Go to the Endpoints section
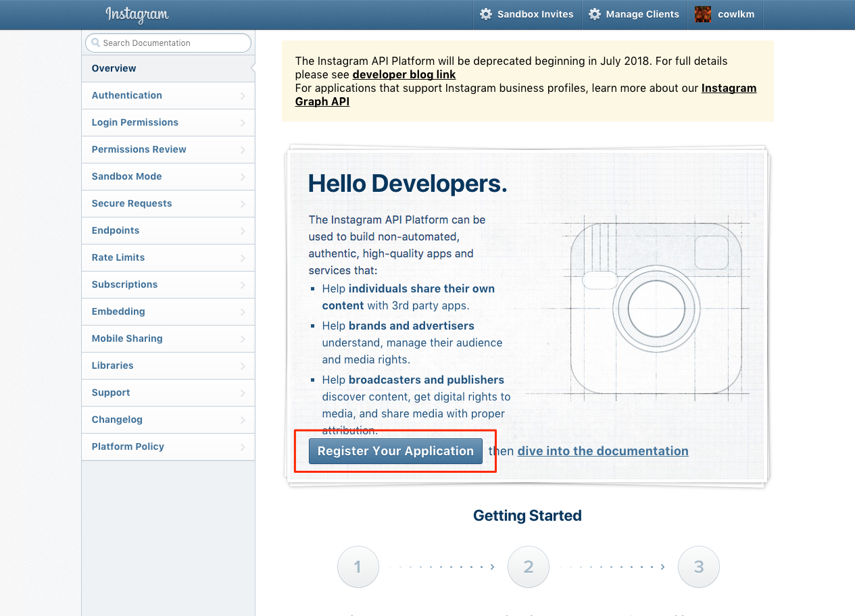The width and height of the screenshot is (855, 616). [168, 230]
